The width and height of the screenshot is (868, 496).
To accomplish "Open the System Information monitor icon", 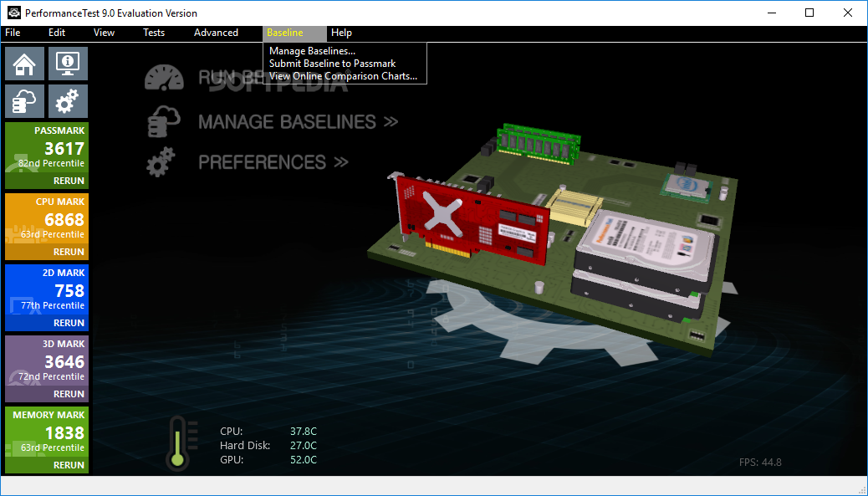I will tap(68, 64).
